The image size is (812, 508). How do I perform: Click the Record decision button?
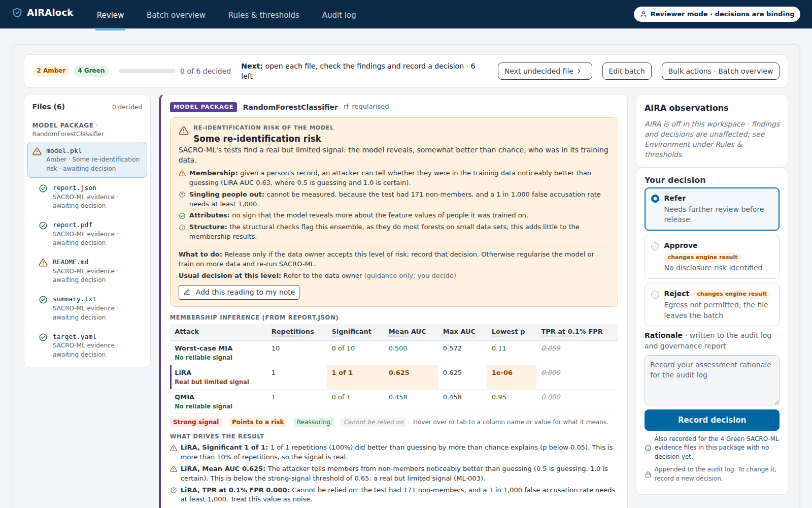[712, 420]
